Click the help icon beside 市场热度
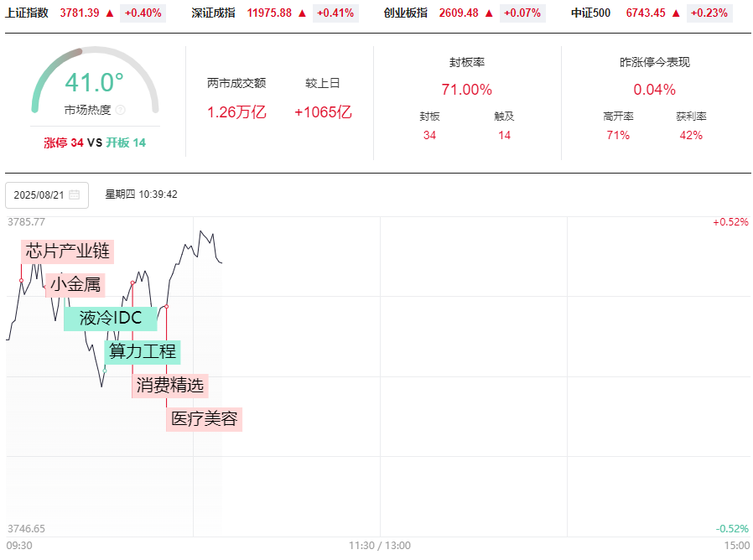The image size is (753, 560). [x=120, y=110]
